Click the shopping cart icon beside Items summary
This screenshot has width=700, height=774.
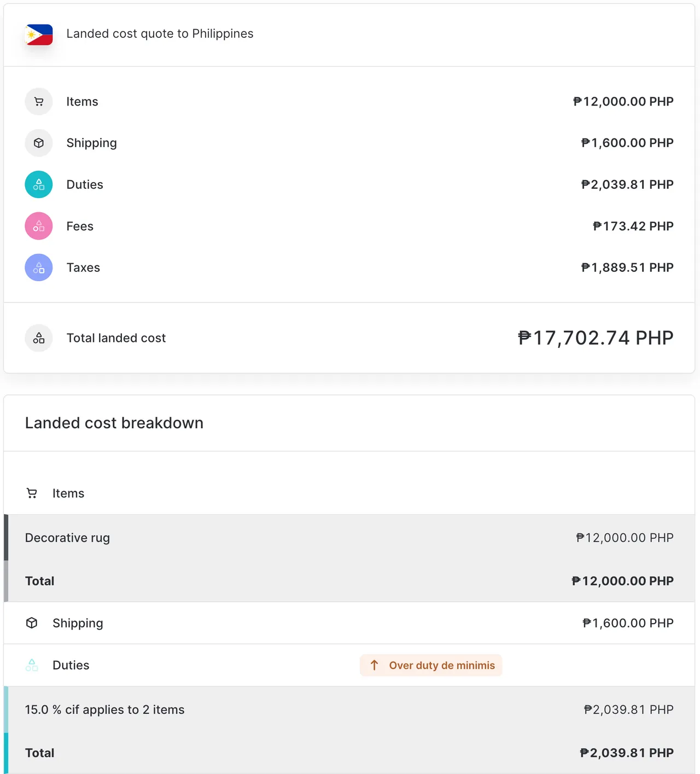pyautogui.click(x=39, y=102)
